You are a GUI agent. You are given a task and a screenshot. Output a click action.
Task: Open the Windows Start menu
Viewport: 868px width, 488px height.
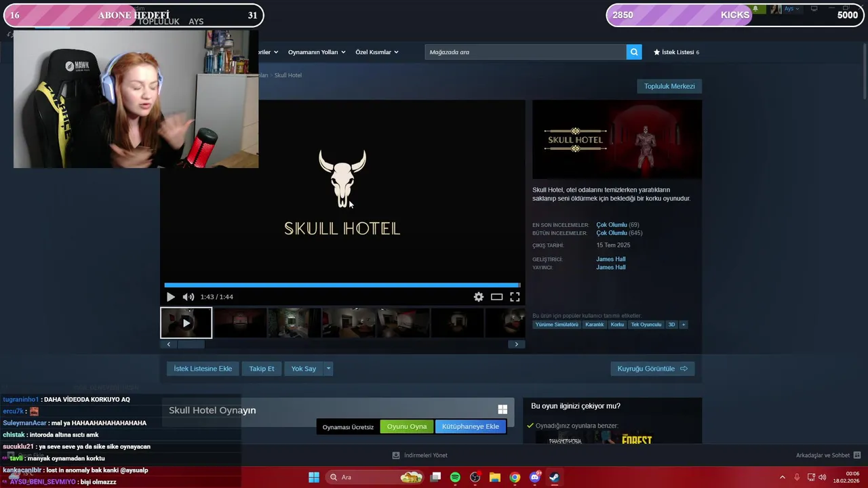(314, 477)
